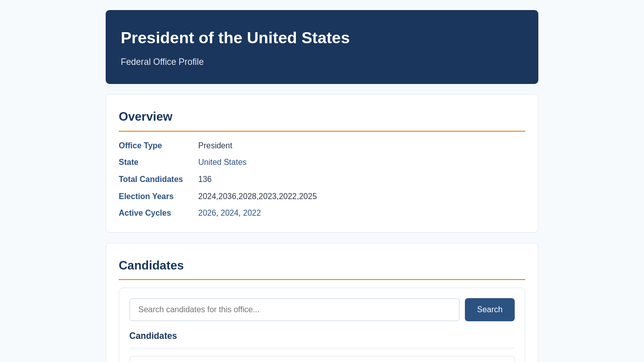Click the Office Type label
Screen dimensions: 644x362
point(140,146)
